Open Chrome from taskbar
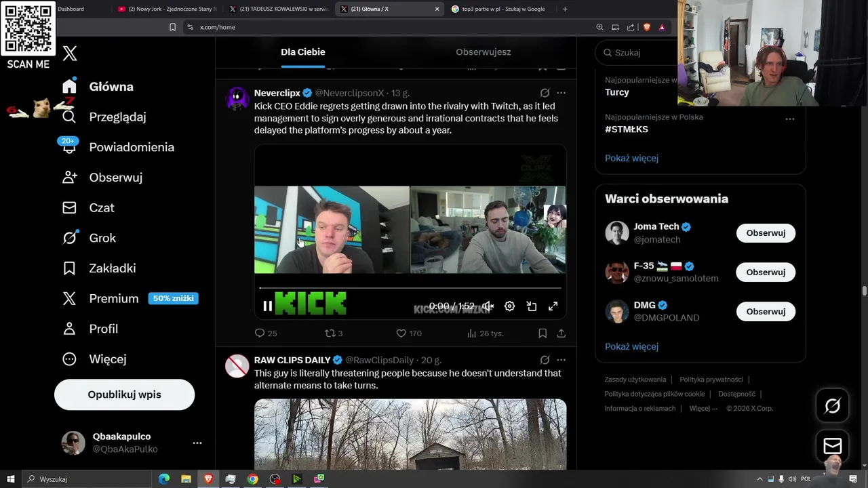Image resolution: width=868 pixels, height=488 pixels. (252, 479)
